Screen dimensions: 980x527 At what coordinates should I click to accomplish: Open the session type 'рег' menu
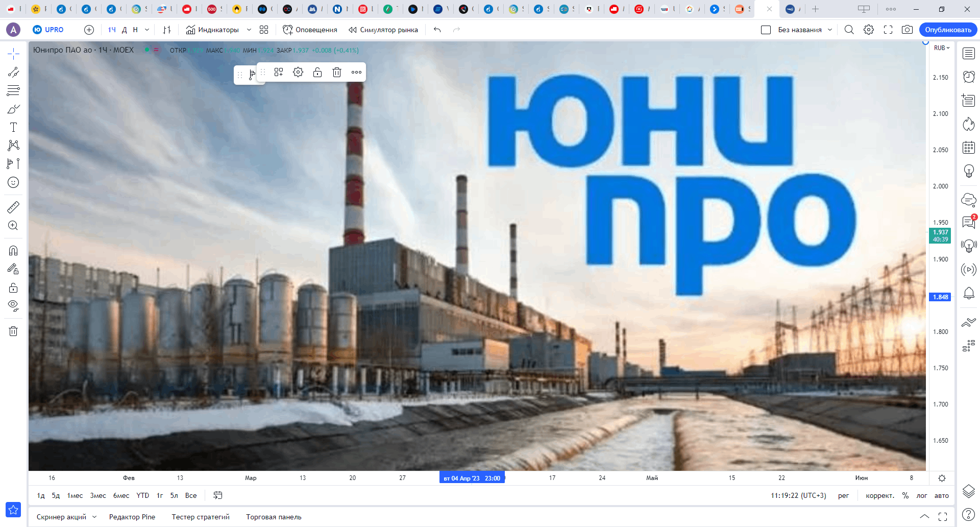(843, 495)
